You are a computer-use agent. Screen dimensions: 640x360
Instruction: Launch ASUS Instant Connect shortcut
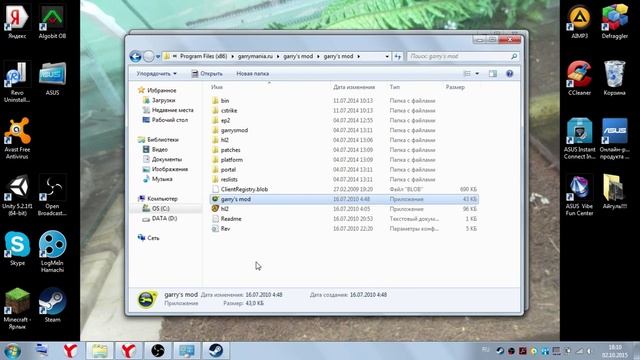tap(580, 138)
